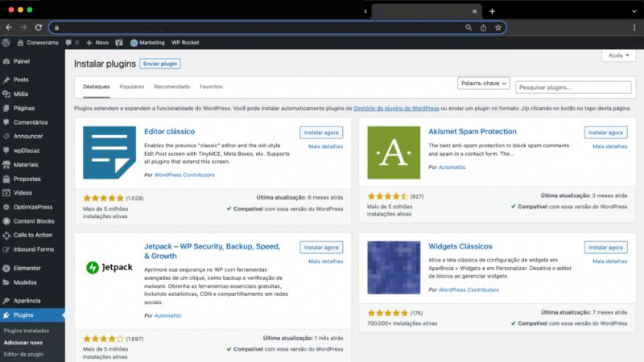Image resolution: width=644 pixels, height=362 pixels.
Task: Open the Novo admin bar menu
Action: coord(97,43)
